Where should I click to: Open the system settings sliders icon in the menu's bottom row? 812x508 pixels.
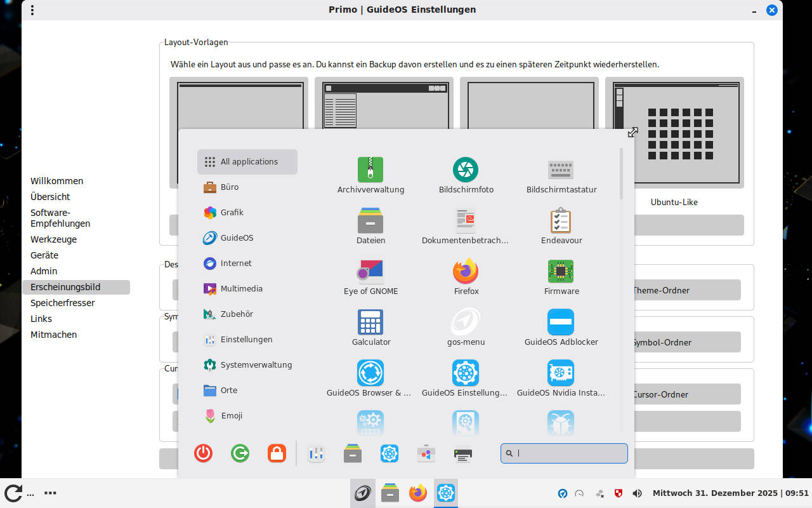pos(316,453)
